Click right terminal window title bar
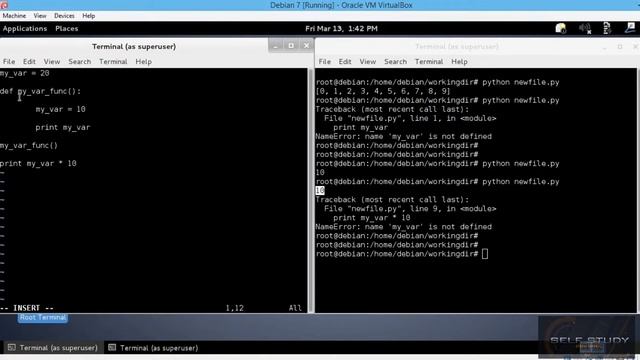 click(x=457, y=47)
